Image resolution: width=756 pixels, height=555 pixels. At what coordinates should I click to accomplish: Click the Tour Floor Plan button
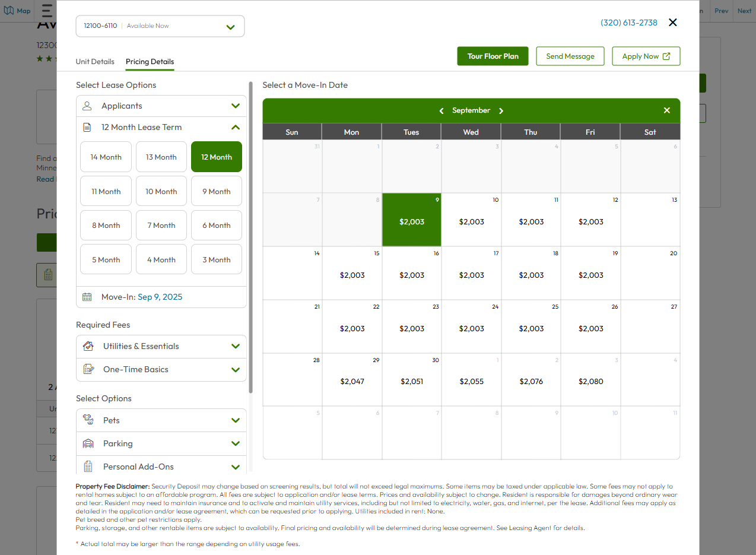pos(493,56)
